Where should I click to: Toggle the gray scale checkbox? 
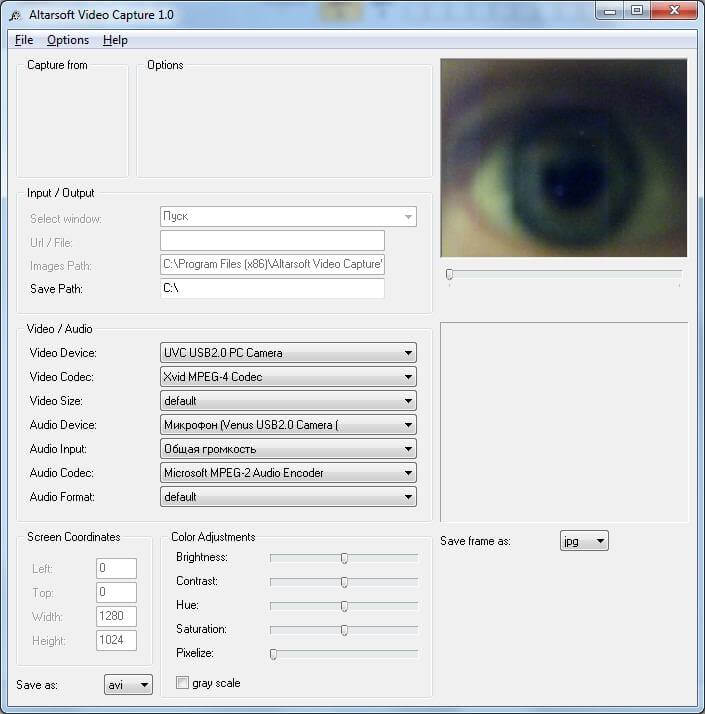click(182, 683)
